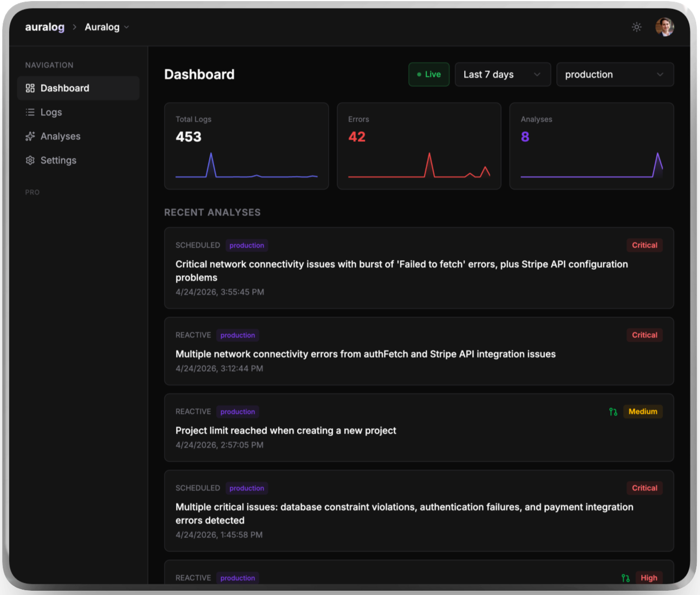Open the production environment dropdown
This screenshot has height=595, width=700.
[615, 75]
